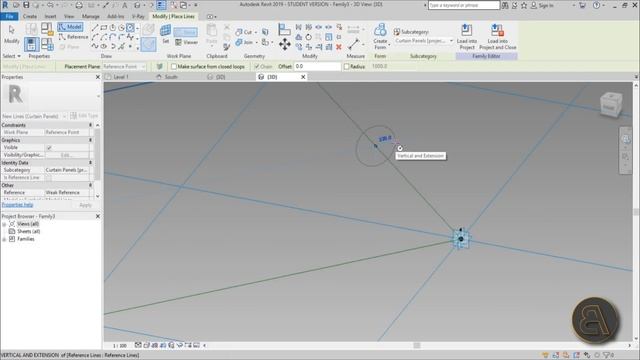
Task: Click the Visibility/Graphics Edit button
Action: (67, 155)
